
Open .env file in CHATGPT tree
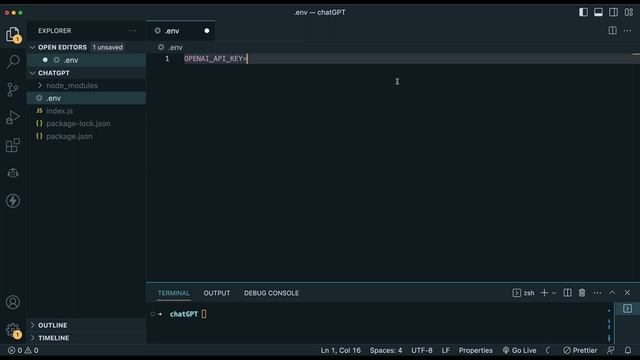click(x=87, y=98)
